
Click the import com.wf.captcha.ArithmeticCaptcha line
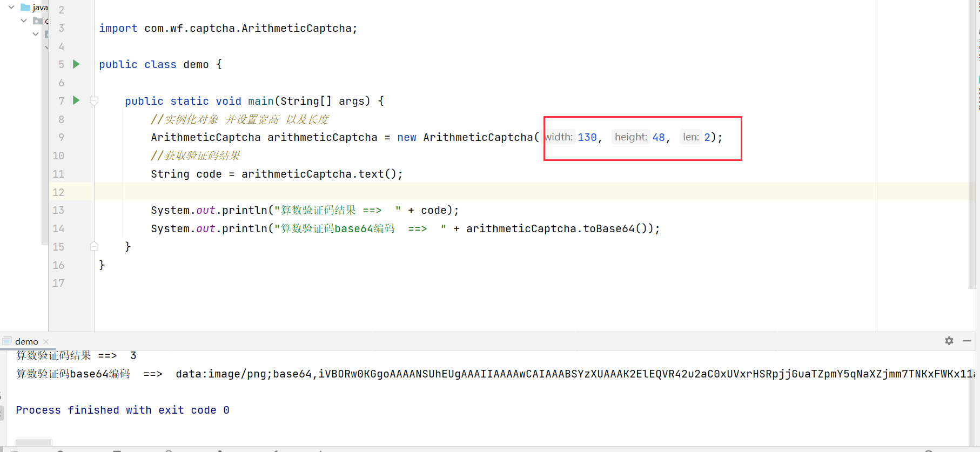tap(228, 28)
